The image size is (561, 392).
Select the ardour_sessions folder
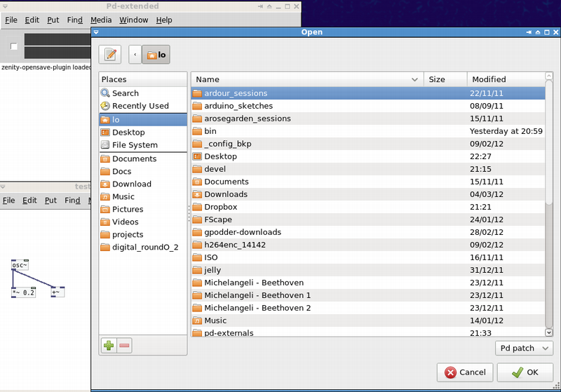click(x=367, y=93)
